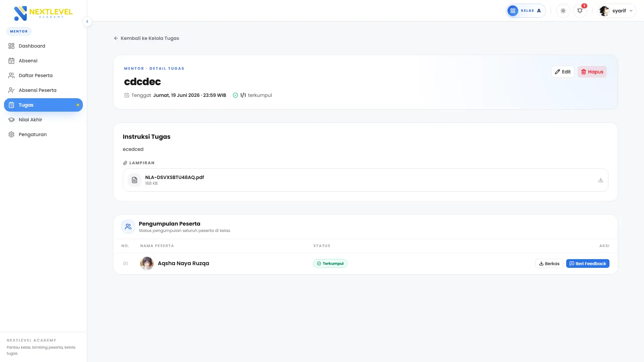Open notifications bell with badge

point(580,11)
